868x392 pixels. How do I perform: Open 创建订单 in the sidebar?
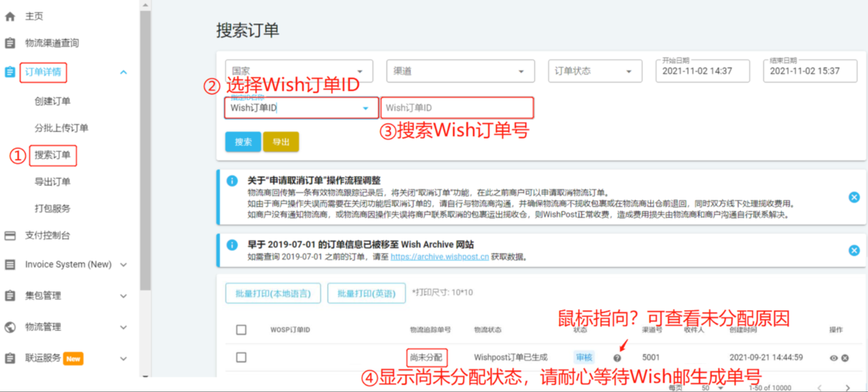(52, 101)
